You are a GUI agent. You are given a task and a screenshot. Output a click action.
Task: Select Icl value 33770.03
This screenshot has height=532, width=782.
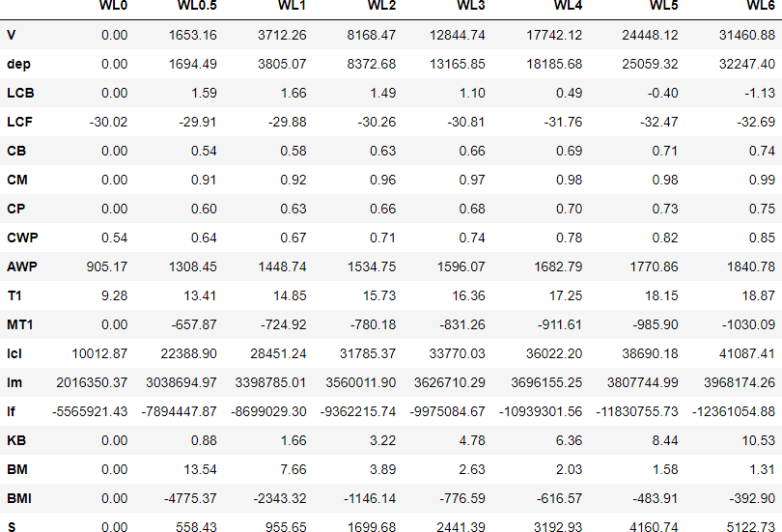tap(458, 353)
